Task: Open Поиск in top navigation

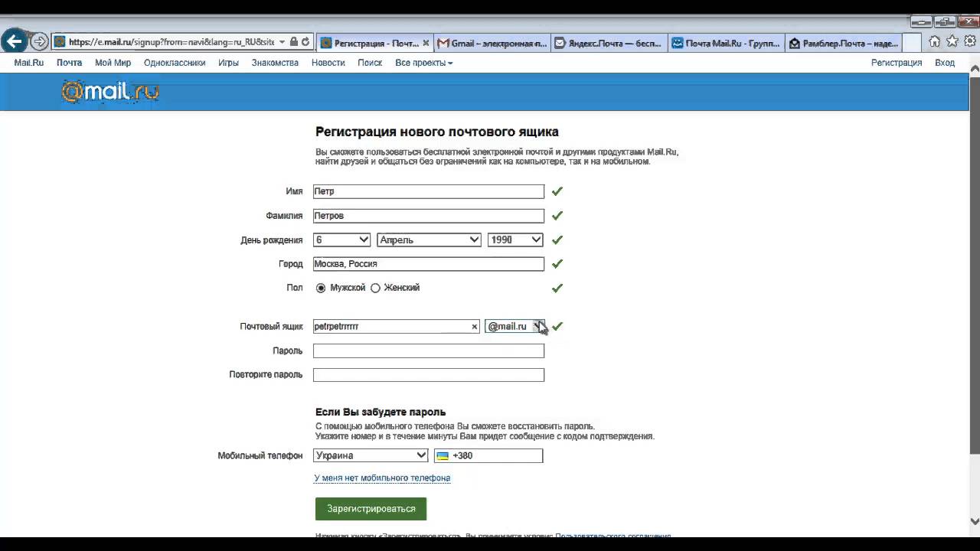Action: [370, 63]
